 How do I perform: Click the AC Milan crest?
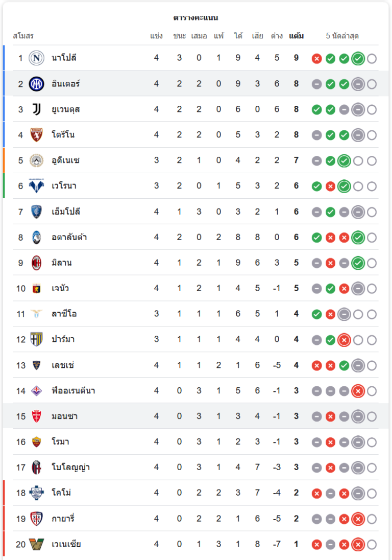pyautogui.click(x=36, y=263)
